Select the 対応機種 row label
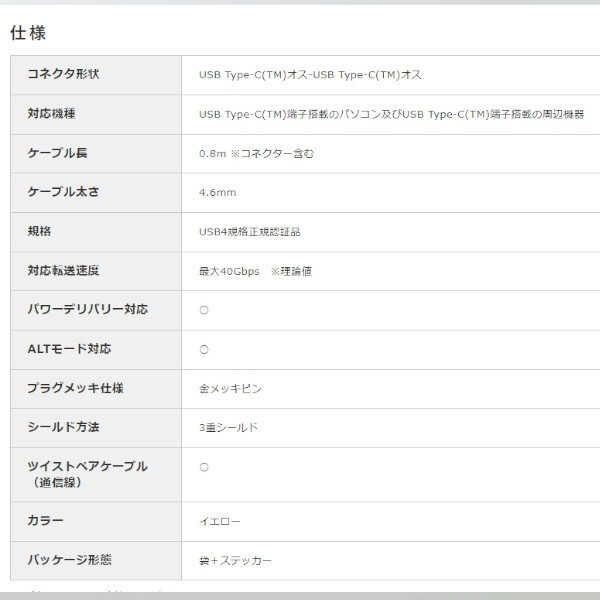Screen dimensions: 600x600 pos(51,113)
